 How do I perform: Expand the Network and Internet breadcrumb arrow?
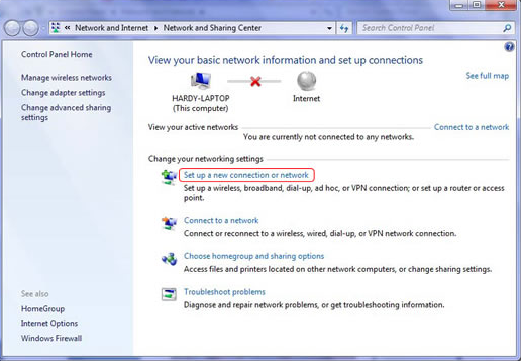coord(156,28)
